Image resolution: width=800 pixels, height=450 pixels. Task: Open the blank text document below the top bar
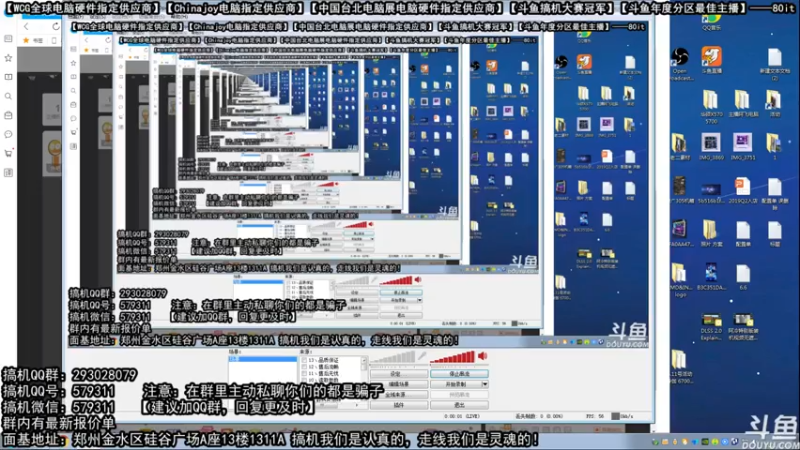pos(774,64)
